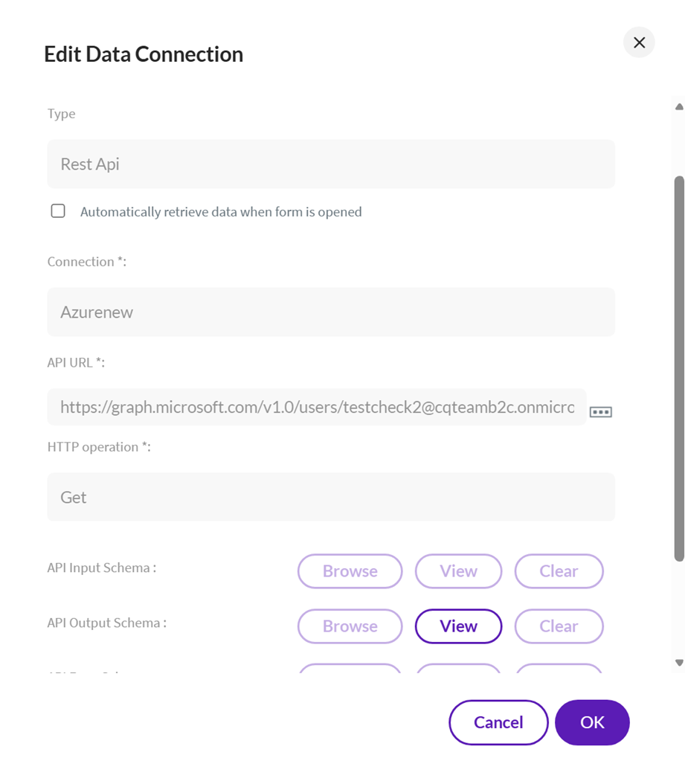Viewport: 685px width, 784px height.
Task: Click the vertical scrollbar thumb
Action: pyautogui.click(x=678, y=368)
